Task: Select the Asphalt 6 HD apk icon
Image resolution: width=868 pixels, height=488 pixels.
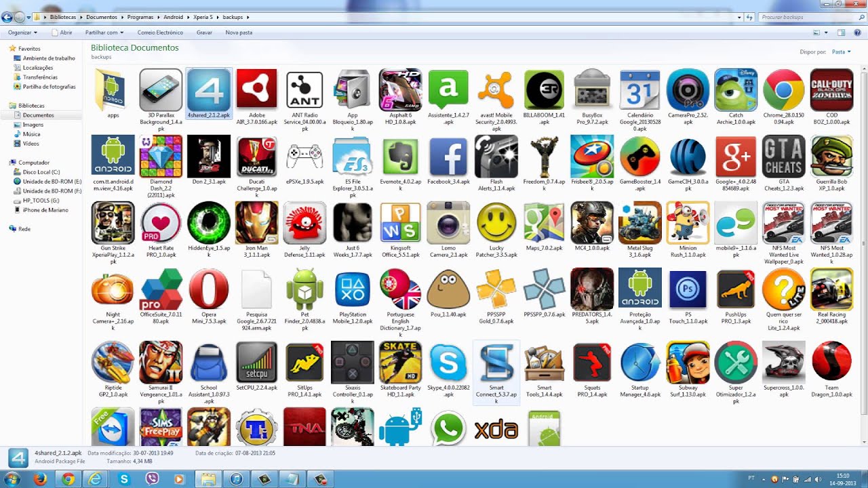Action: tap(400, 89)
